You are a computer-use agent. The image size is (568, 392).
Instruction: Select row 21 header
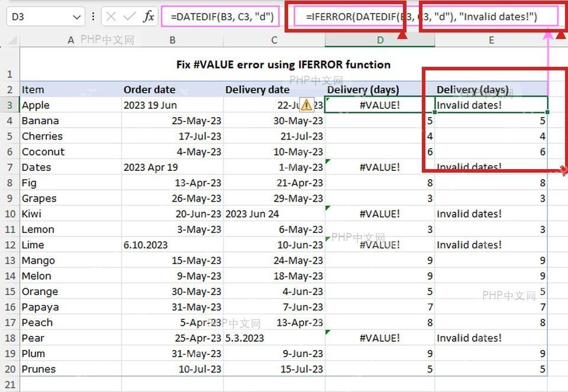pos(10,384)
